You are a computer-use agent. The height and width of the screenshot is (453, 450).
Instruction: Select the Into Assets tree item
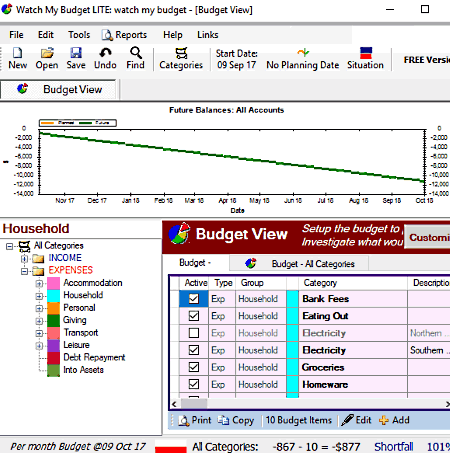[x=83, y=370]
